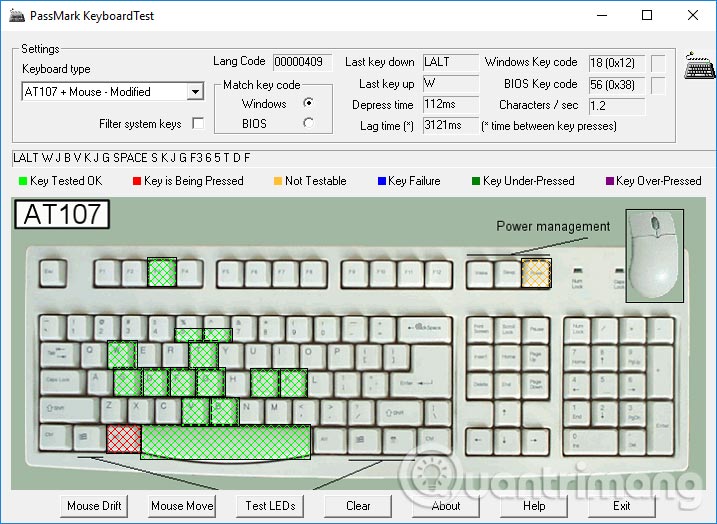Click the PassMark title bar app icon
717x524 pixels.
click(x=17, y=16)
